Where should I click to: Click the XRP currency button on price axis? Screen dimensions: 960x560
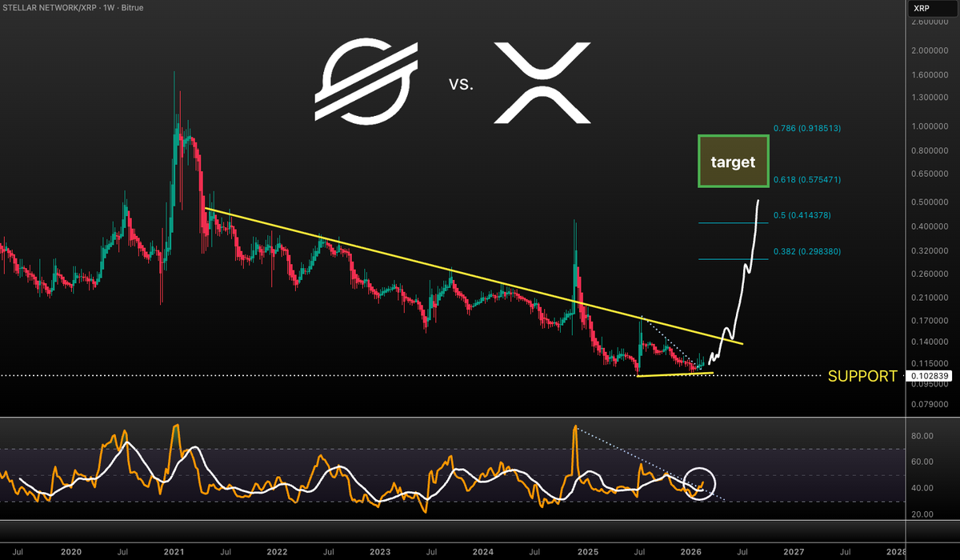click(931, 7)
